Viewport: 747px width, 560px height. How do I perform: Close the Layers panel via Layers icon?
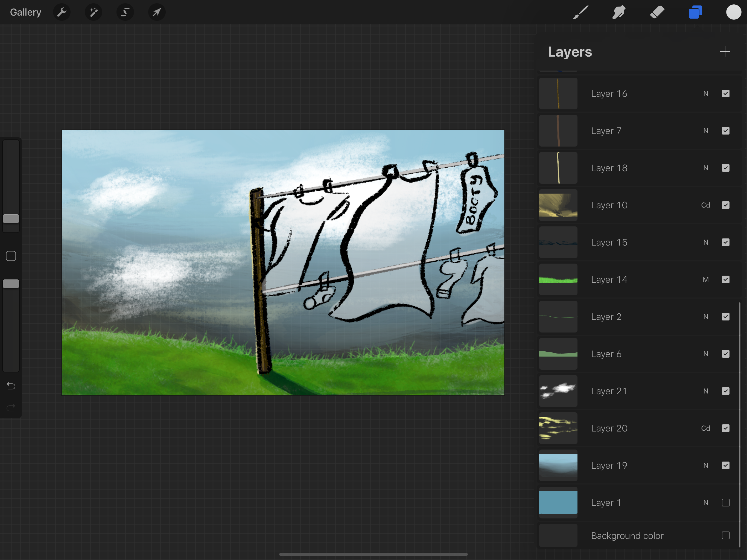click(x=695, y=13)
